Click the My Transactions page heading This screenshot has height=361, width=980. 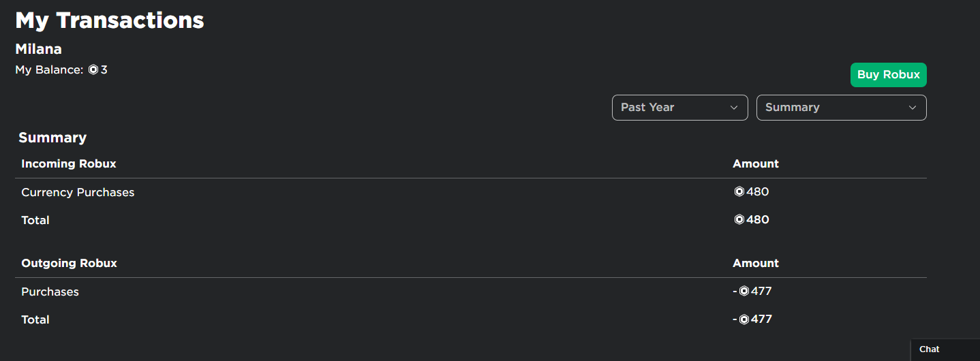click(x=110, y=20)
